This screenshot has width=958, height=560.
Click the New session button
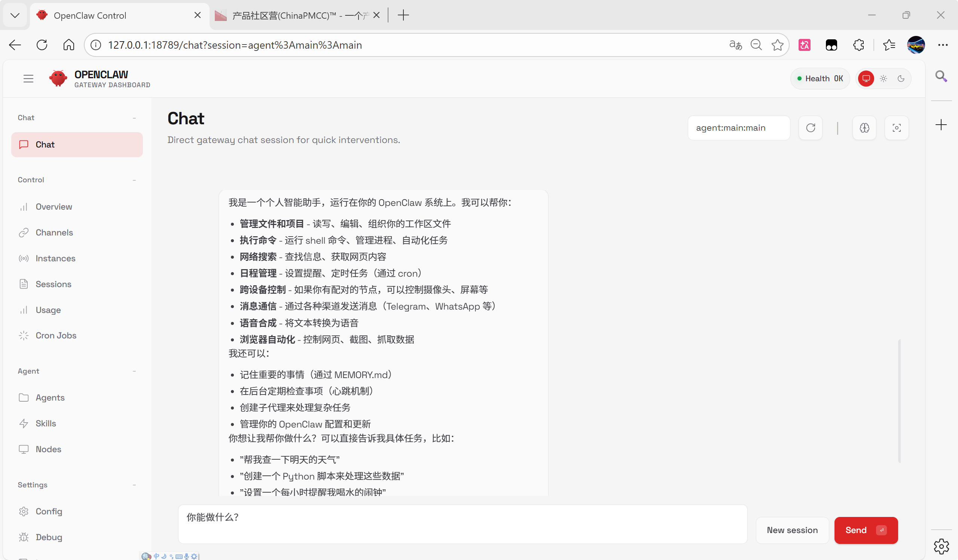[792, 530]
